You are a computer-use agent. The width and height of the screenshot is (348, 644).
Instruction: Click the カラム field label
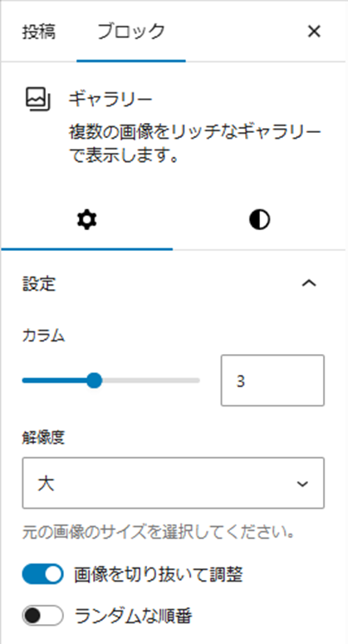coord(43,336)
